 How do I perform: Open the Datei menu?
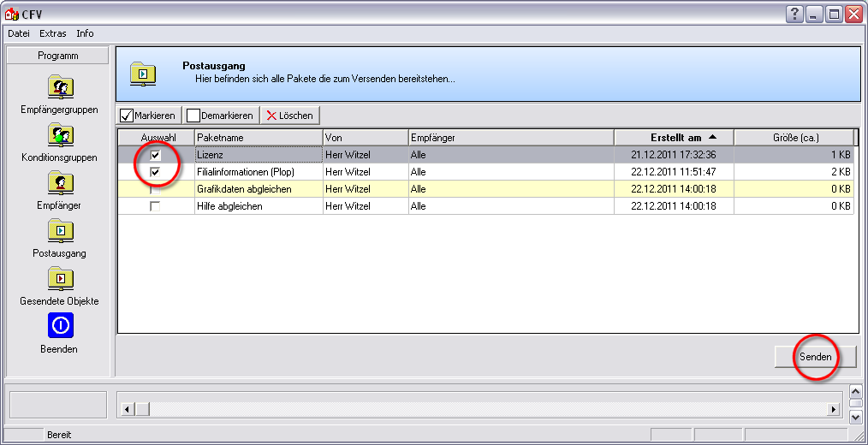click(x=19, y=33)
